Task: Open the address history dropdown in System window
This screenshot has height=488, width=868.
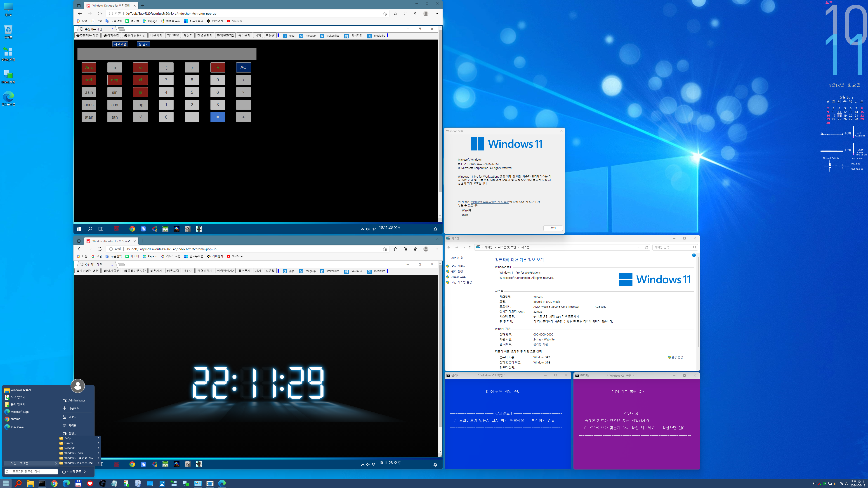Action: click(x=639, y=247)
